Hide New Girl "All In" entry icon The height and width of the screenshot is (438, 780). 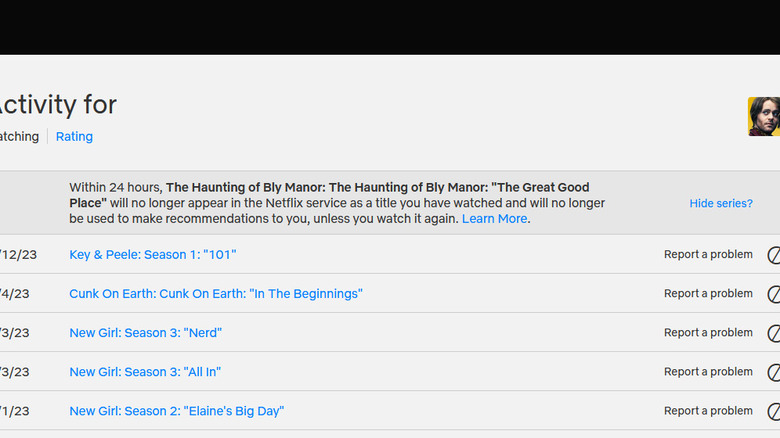774,372
